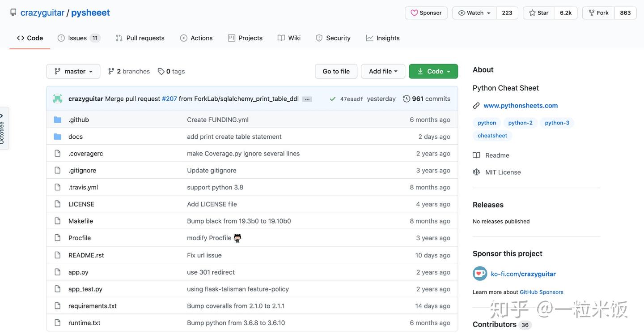Click the Go to file button

click(336, 71)
